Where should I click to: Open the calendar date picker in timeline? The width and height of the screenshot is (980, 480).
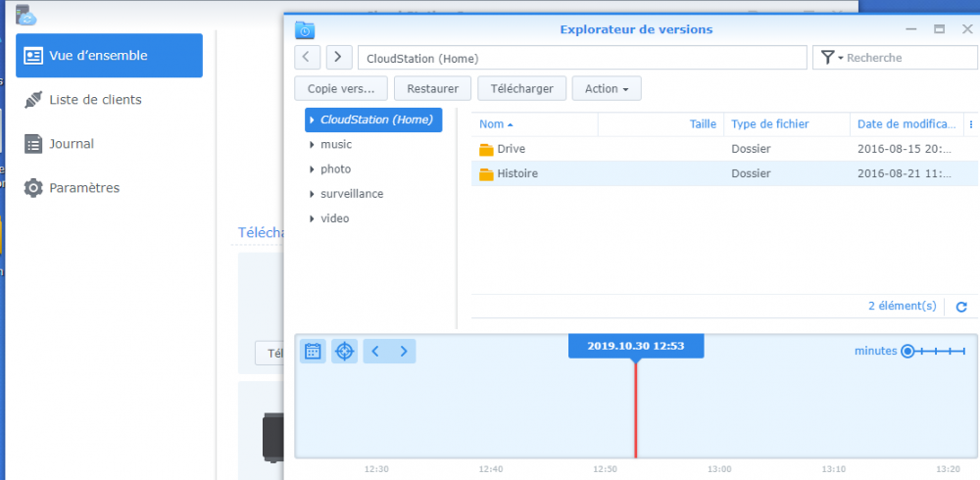click(313, 352)
